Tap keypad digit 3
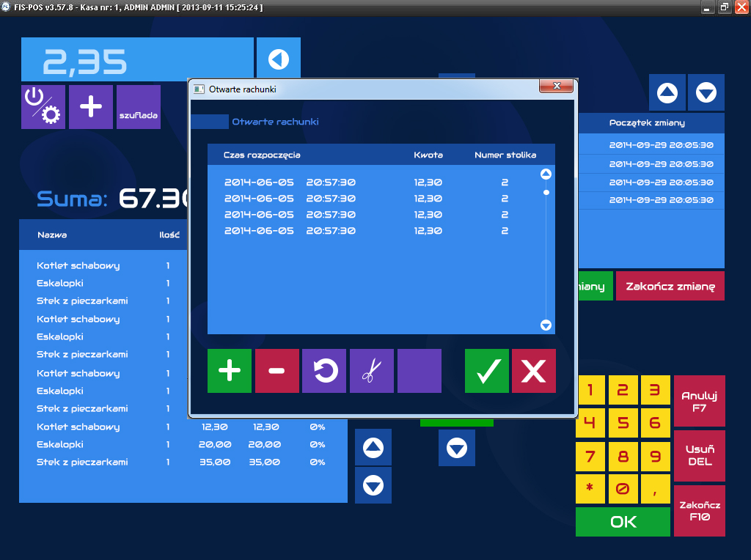Viewport: 751px width, 560px height. coord(655,390)
